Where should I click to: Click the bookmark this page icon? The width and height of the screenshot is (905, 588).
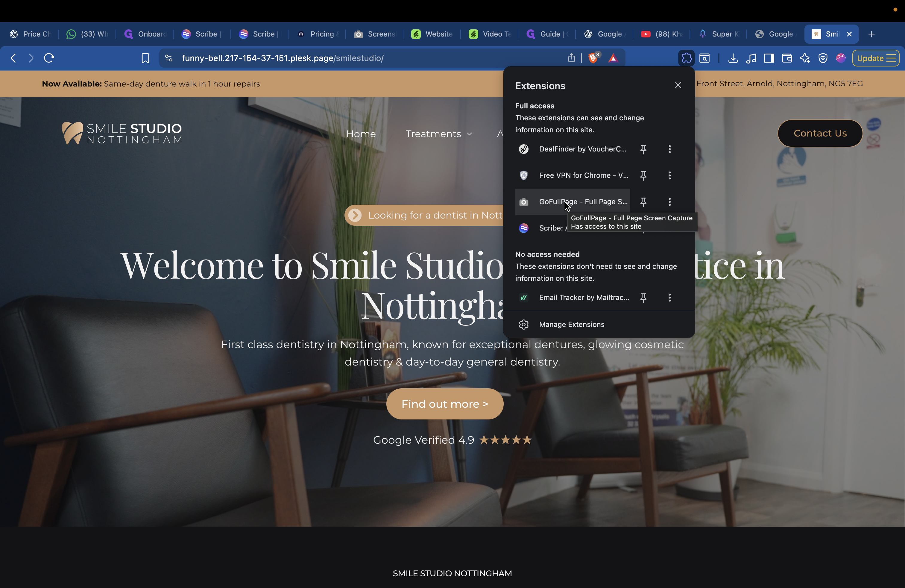click(x=145, y=58)
